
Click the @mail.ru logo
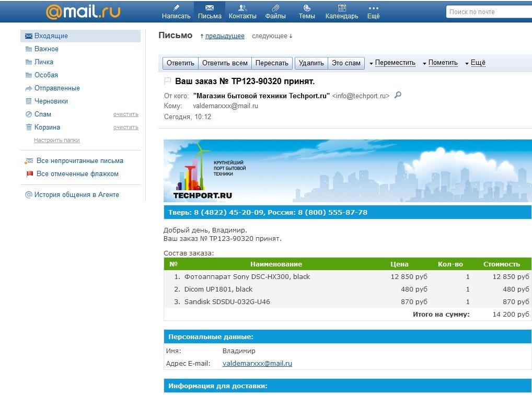pyautogui.click(x=83, y=11)
